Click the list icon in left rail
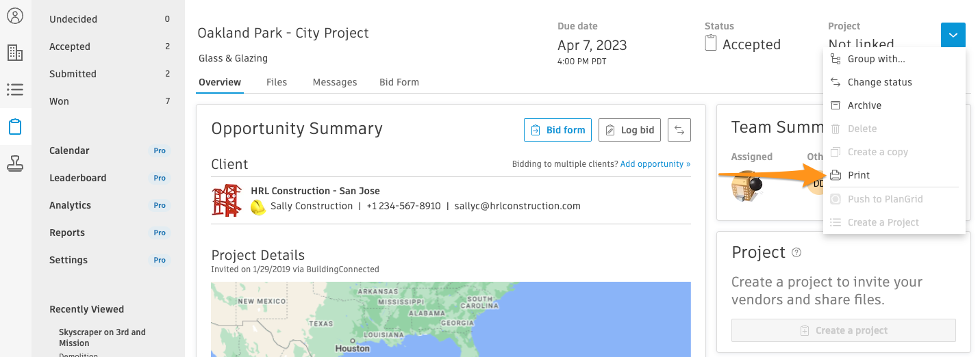This screenshot has width=980, height=357. [15, 90]
